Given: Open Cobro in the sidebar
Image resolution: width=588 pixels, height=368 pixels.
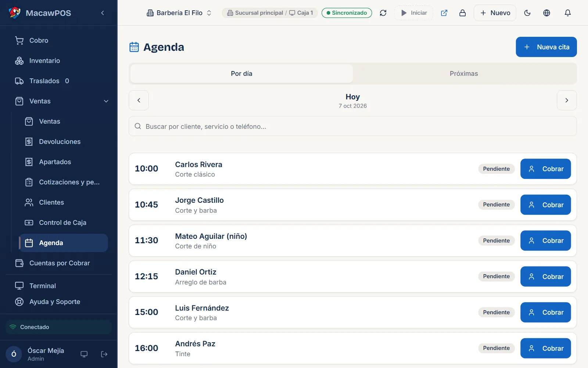Looking at the screenshot, I should (59, 40).
